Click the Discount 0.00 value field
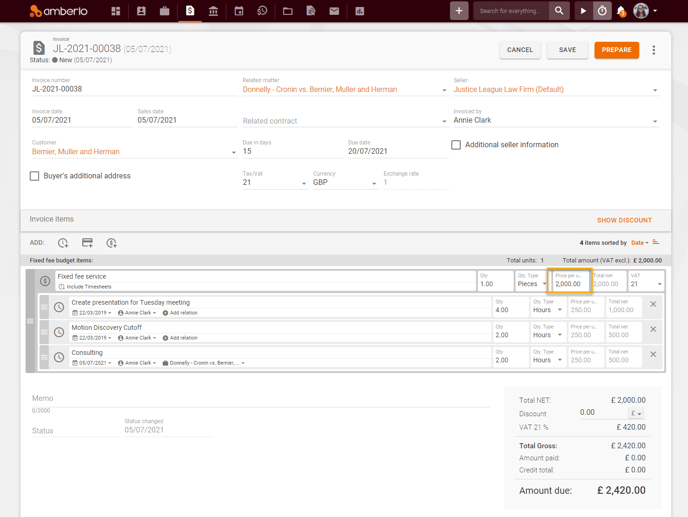 (603, 413)
